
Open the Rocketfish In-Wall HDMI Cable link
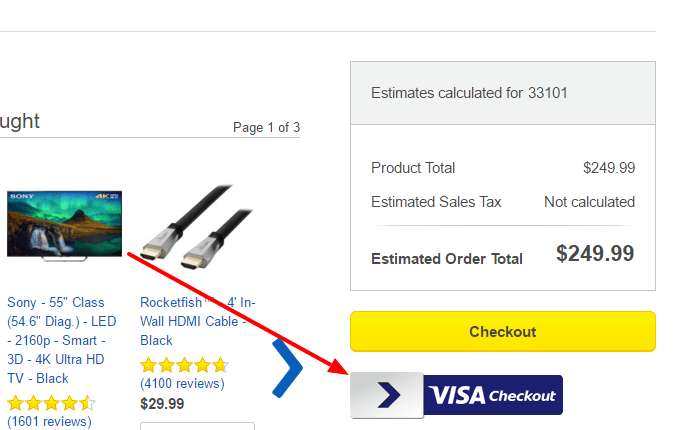(198, 321)
